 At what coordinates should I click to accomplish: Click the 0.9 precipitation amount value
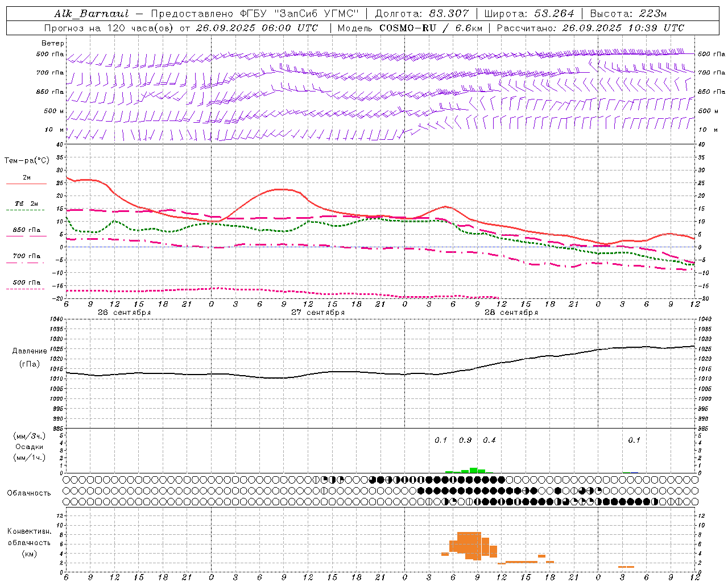tap(465, 440)
